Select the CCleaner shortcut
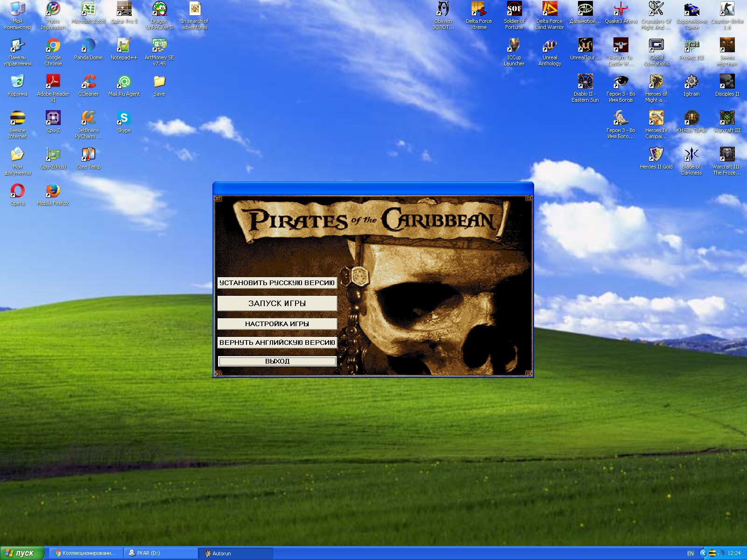The height and width of the screenshot is (560, 747). click(88, 86)
